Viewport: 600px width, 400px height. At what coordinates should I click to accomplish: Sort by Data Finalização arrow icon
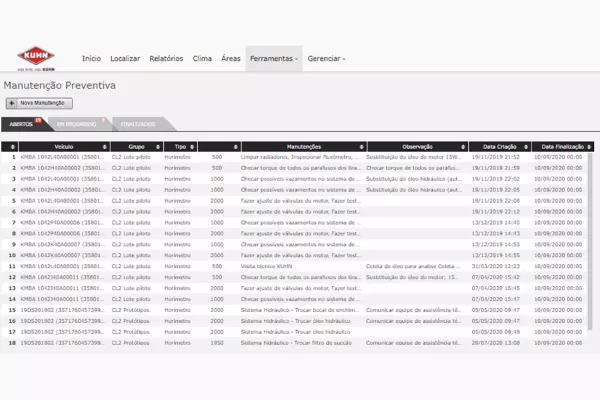589,146
